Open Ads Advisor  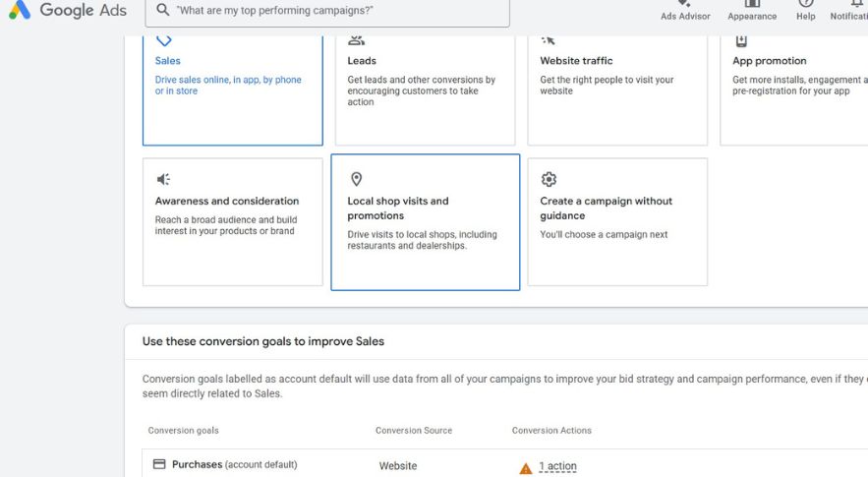tap(685, 11)
